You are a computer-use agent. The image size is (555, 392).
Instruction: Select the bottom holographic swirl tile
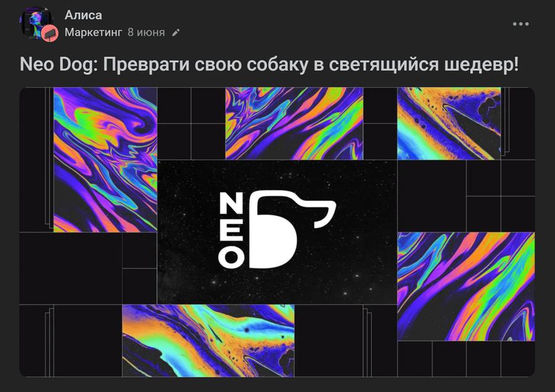click(208, 340)
